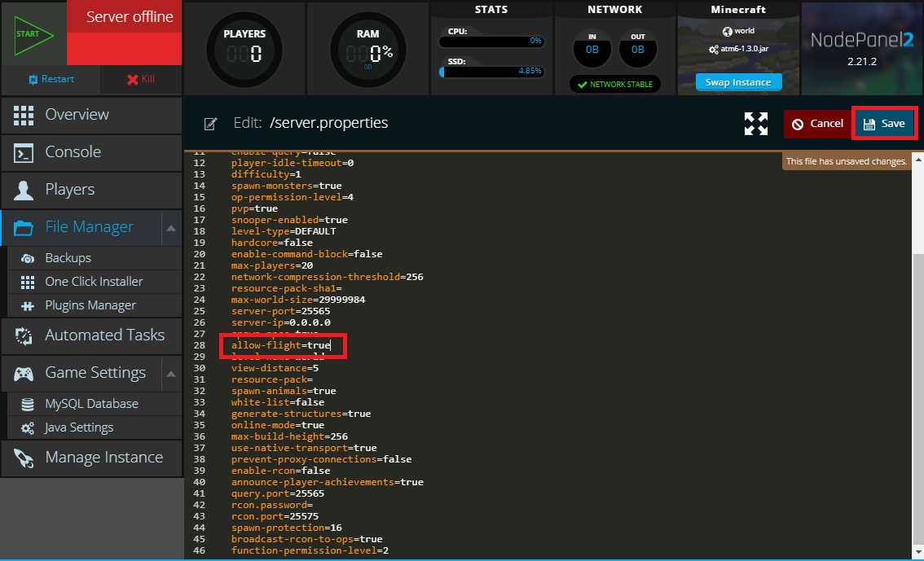The width and height of the screenshot is (924, 561).
Task: Start the server
Action: point(29,33)
